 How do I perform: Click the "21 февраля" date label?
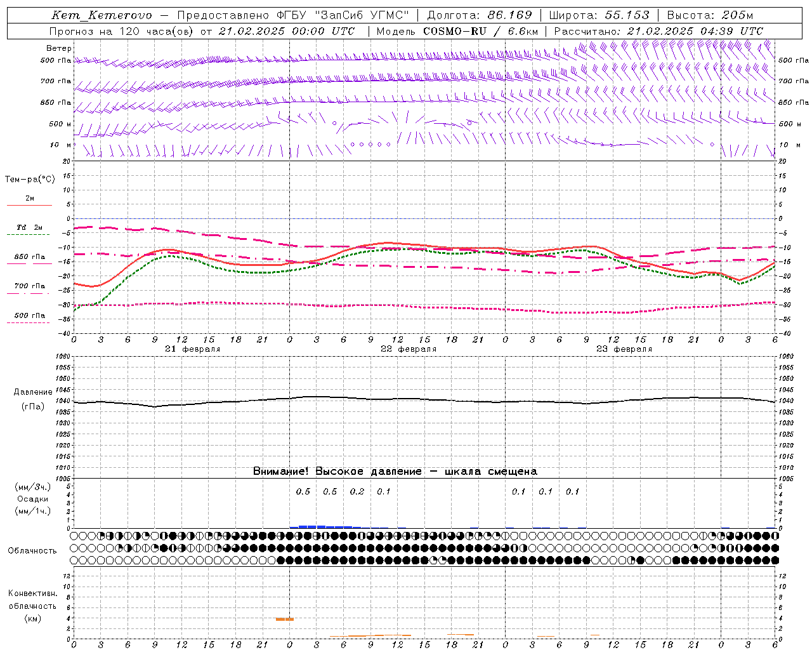[193, 349]
